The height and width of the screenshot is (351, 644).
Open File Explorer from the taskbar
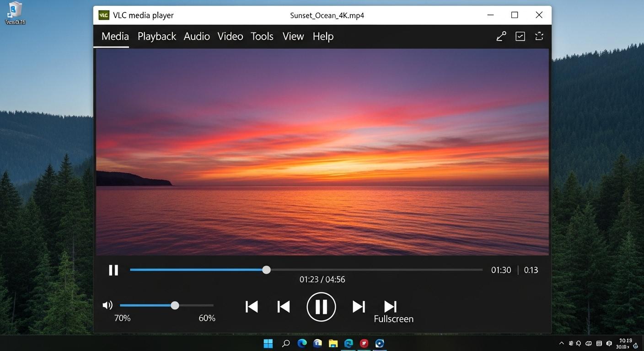(333, 343)
